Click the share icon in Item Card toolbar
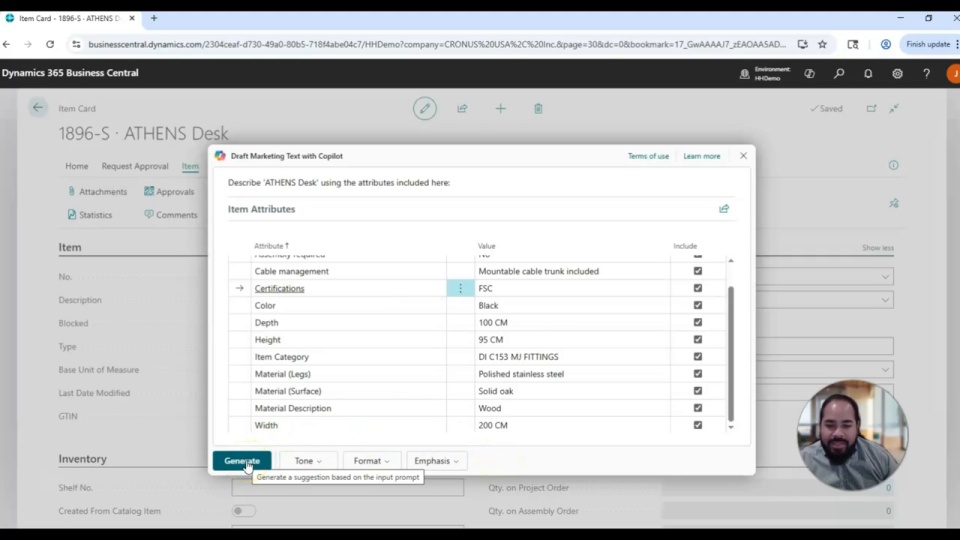This screenshot has height=540, width=960. click(x=462, y=108)
